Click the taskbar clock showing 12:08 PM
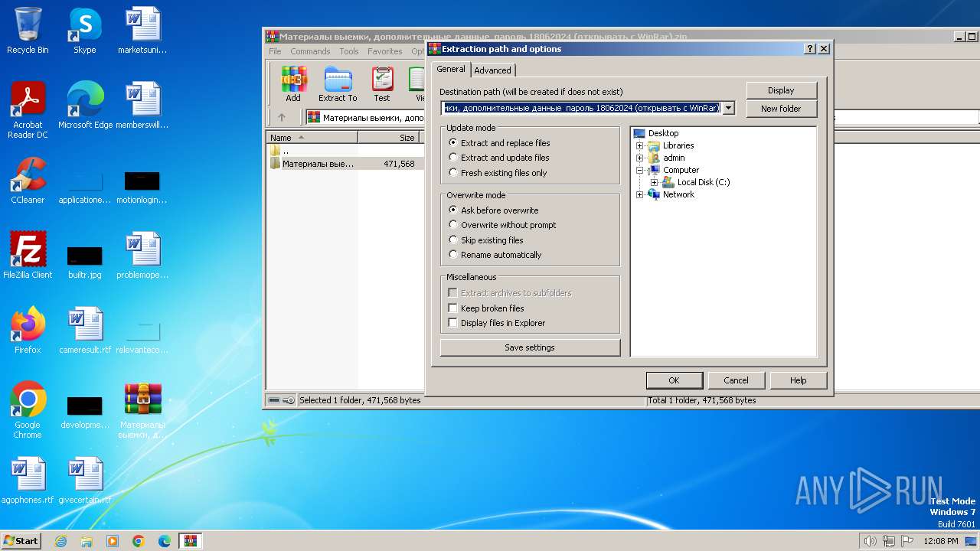The height and width of the screenshot is (551, 980). point(941,541)
